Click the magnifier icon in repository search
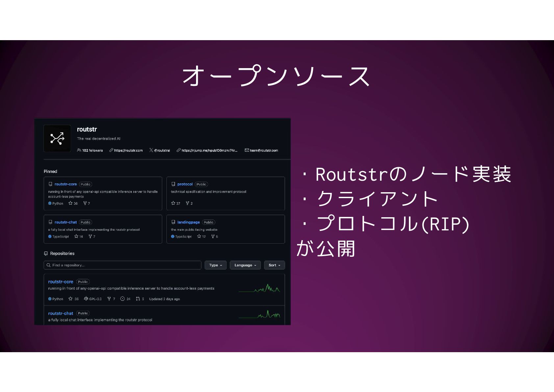This screenshot has width=554, height=392. tap(49, 265)
